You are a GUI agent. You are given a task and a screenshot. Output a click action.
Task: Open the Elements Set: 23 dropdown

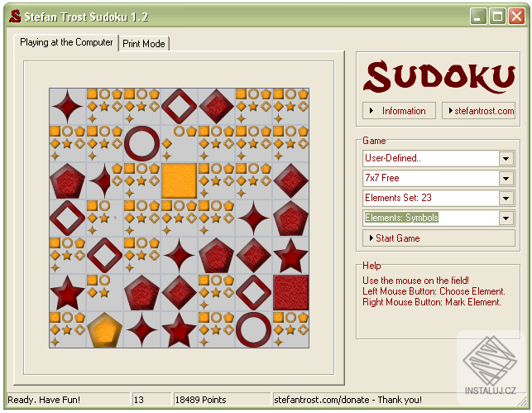tap(506, 198)
